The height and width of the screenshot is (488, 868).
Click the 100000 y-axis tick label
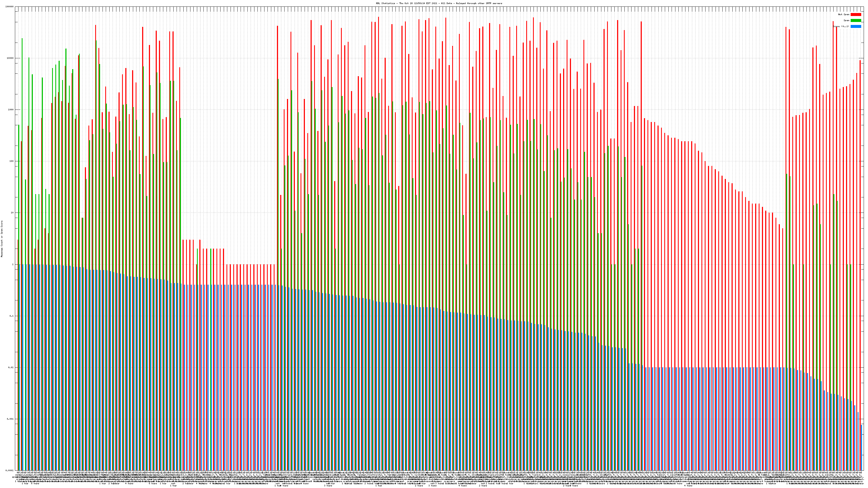(10, 7)
